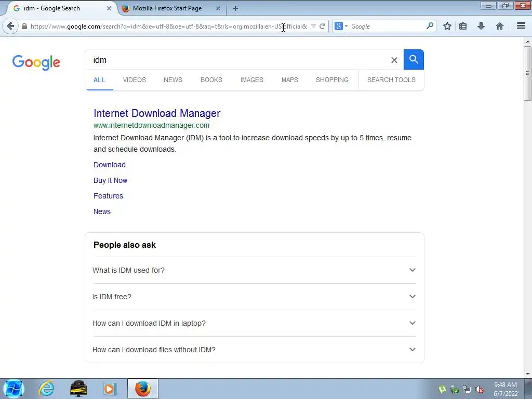Viewport: 532px width, 399px height.
Task: Open the black monitor app taskbar icon
Action: pyautogui.click(x=78, y=389)
